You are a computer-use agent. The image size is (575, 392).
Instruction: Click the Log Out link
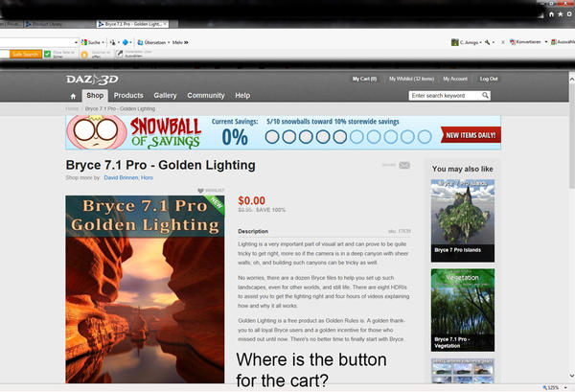pos(489,79)
